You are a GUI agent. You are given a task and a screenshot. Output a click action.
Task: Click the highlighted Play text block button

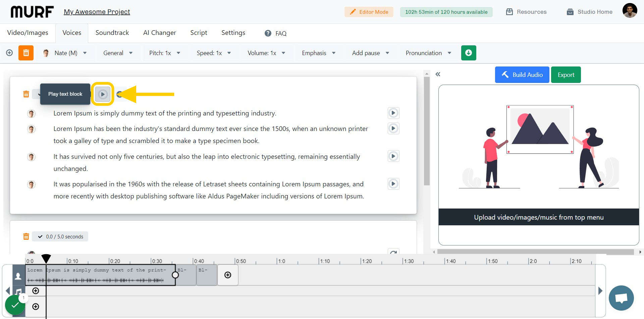click(x=103, y=94)
